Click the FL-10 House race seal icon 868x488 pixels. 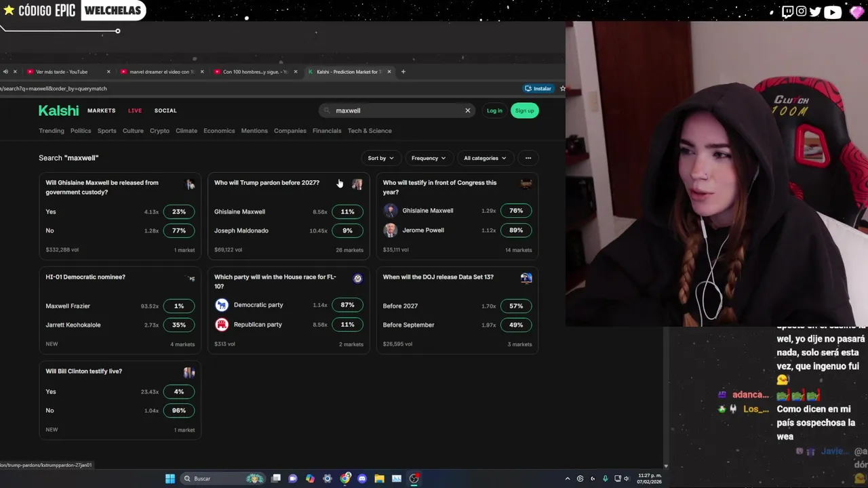(x=357, y=279)
